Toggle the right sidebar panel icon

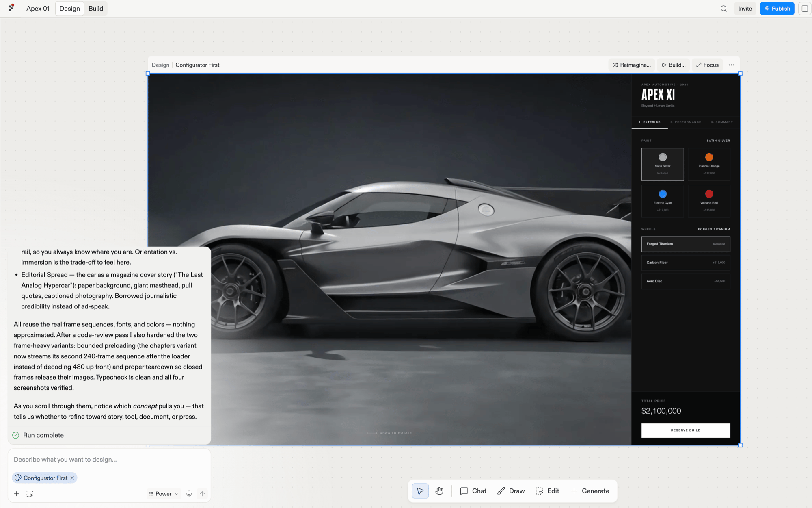[x=804, y=9]
